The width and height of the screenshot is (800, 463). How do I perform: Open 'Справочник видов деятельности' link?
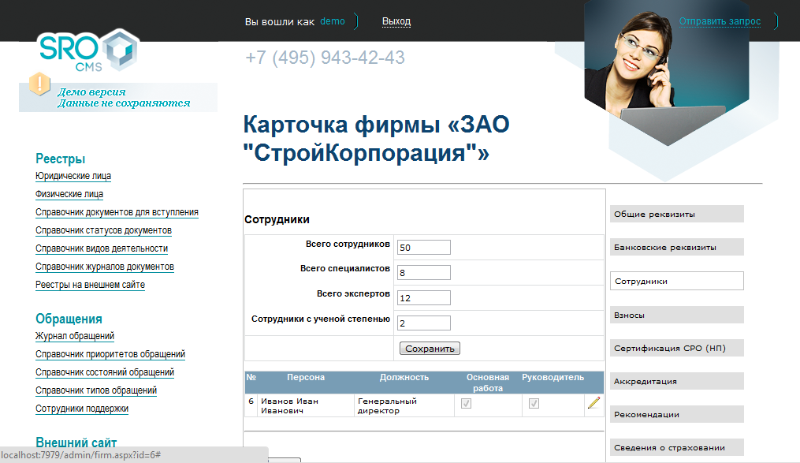pyautogui.click(x=101, y=248)
